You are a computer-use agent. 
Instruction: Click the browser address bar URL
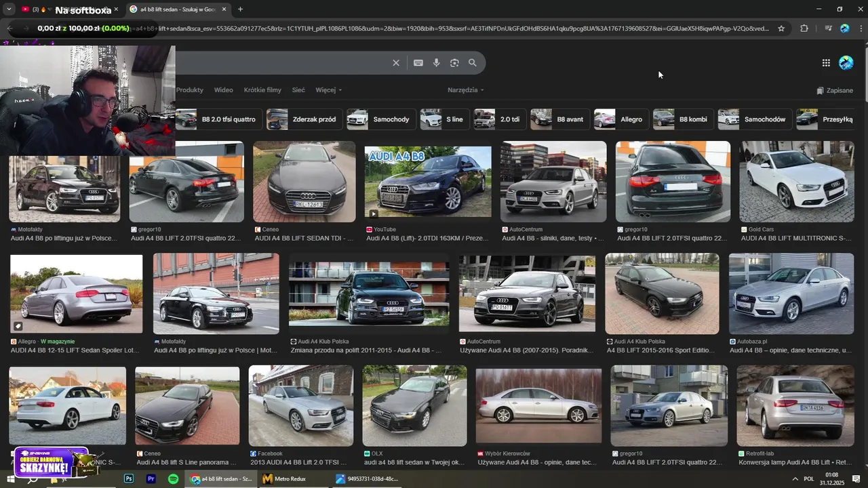pyautogui.click(x=448, y=28)
